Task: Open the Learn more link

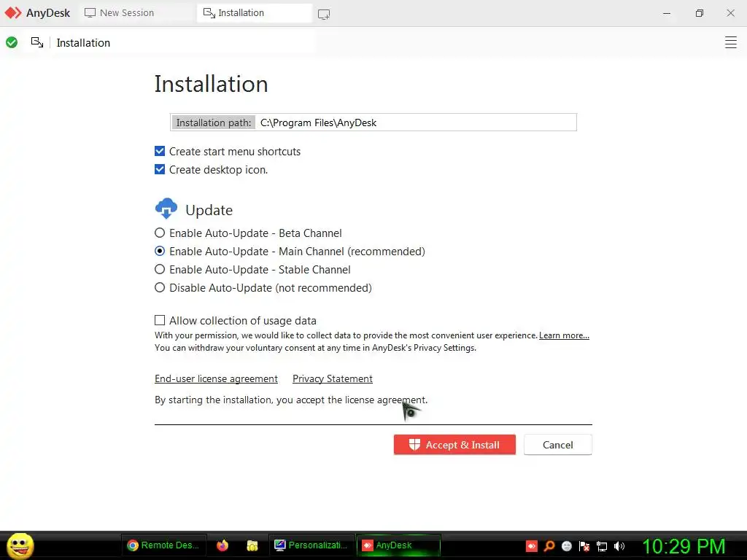Action: [x=564, y=335]
